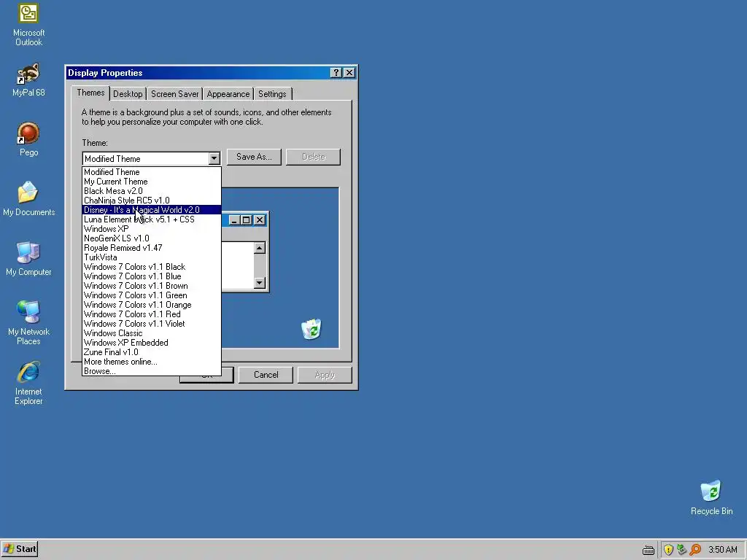This screenshot has width=747, height=560.
Task: Select the Recycle Bin on the desktop
Action: tap(711, 497)
